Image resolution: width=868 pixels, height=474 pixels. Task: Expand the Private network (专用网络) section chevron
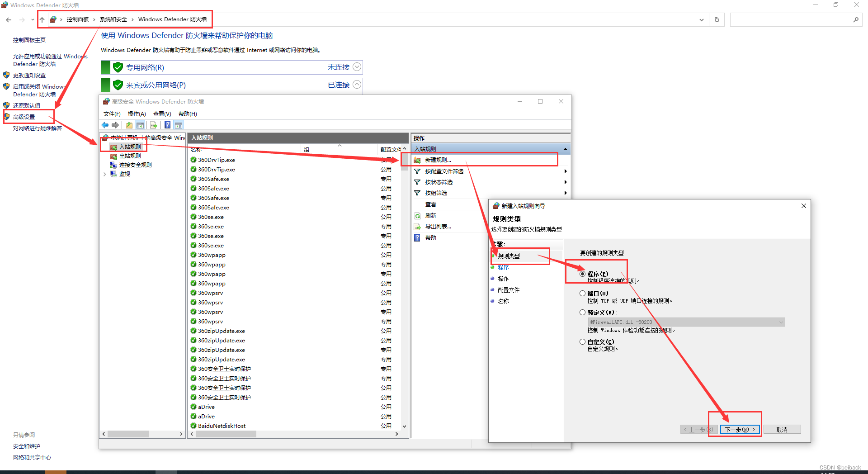click(x=357, y=67)
